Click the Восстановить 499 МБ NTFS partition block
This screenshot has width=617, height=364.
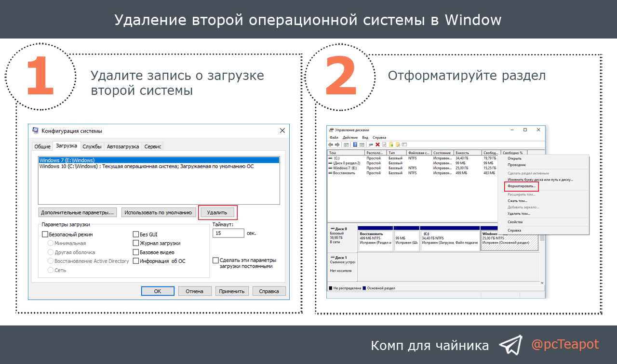376,240
